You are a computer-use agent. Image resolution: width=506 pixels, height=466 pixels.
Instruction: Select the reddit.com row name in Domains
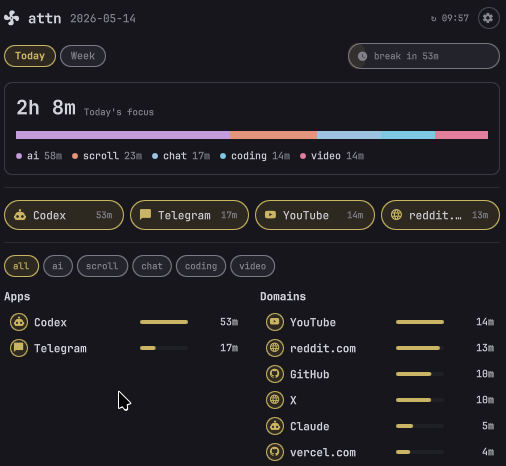pos(323,348)
